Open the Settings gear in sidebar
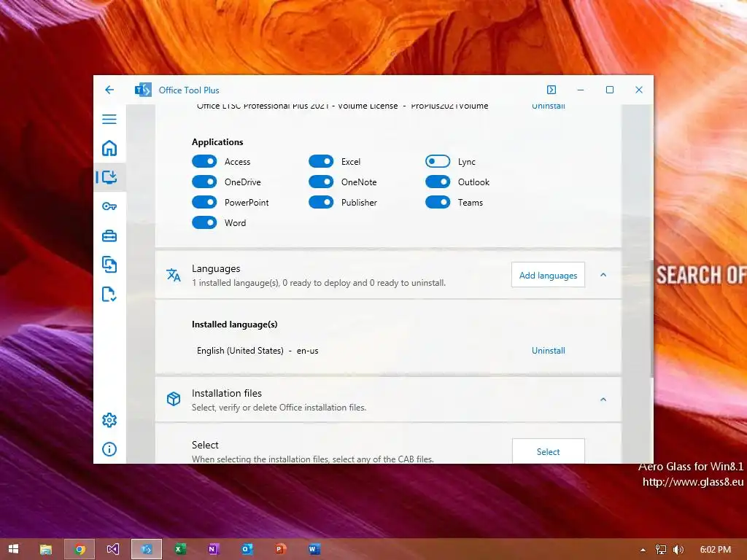 pos(109,420)
